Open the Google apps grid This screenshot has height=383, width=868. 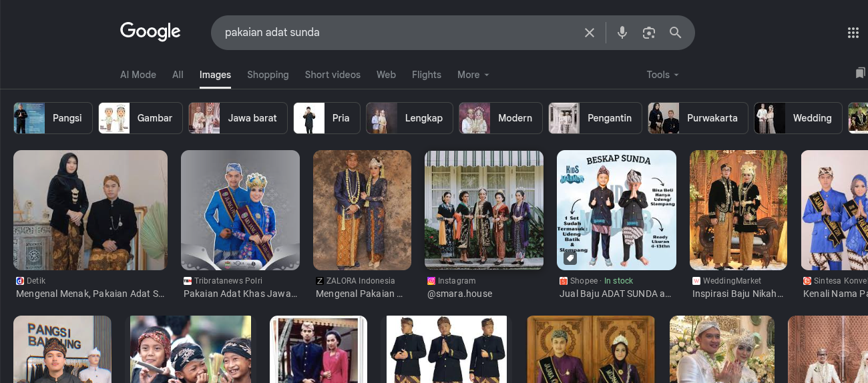click(x=853, y=33)
